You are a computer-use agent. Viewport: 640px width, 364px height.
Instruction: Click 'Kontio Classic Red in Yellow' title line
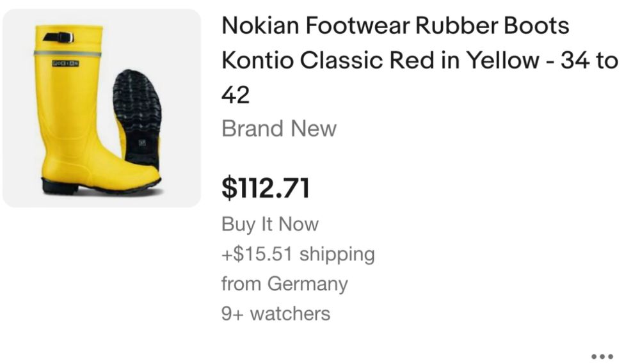click(x=381, y=61)
